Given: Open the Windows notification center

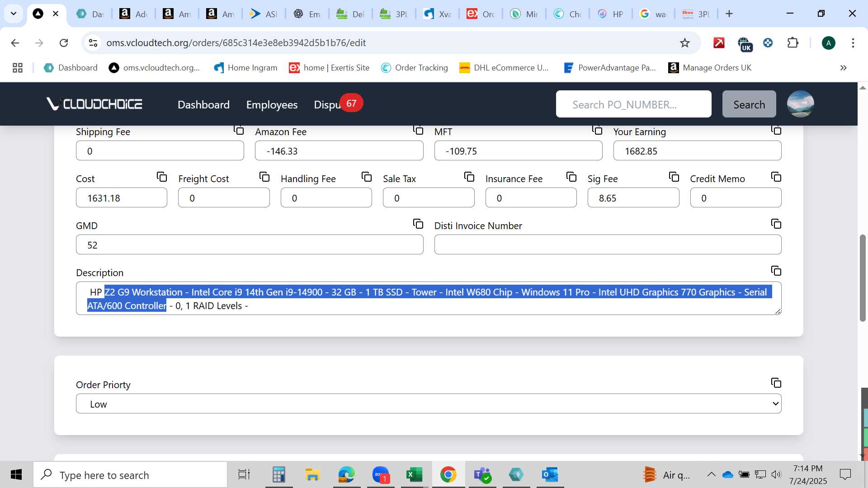Looking at the screenshot, I should point(845,474).
